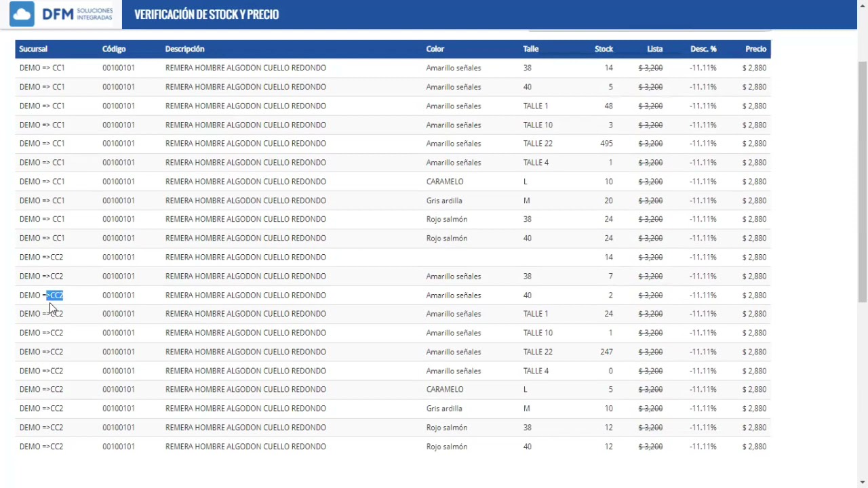Click the DFM Soluciones Integradas brand text
Image resolution: width=868 pixels, height=488 pixels.
click(x=77, y=14)
